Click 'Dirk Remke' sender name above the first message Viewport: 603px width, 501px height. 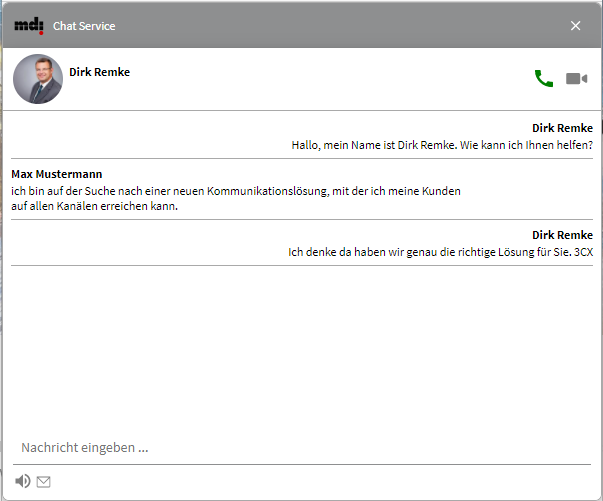(562, 128)
